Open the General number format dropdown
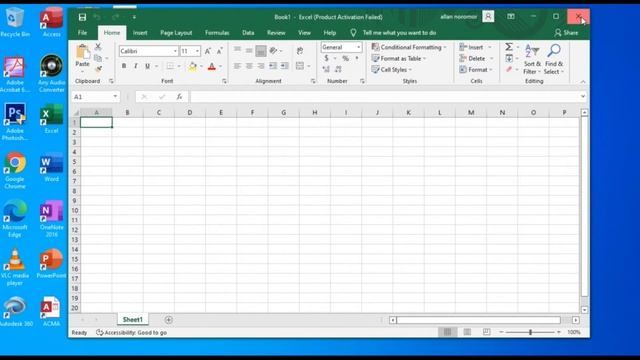The height and width of the screenshot is (360, 640). [x=359, y=47]
